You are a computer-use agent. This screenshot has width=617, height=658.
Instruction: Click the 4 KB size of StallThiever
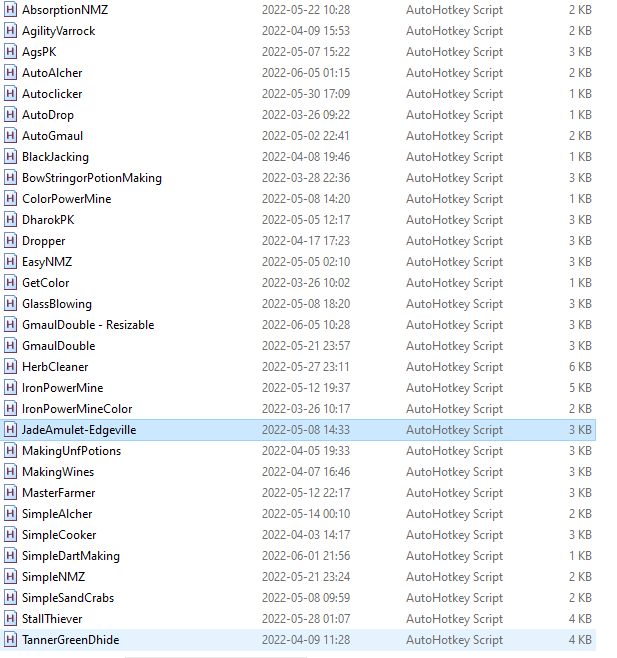click(x=580, y=619)
